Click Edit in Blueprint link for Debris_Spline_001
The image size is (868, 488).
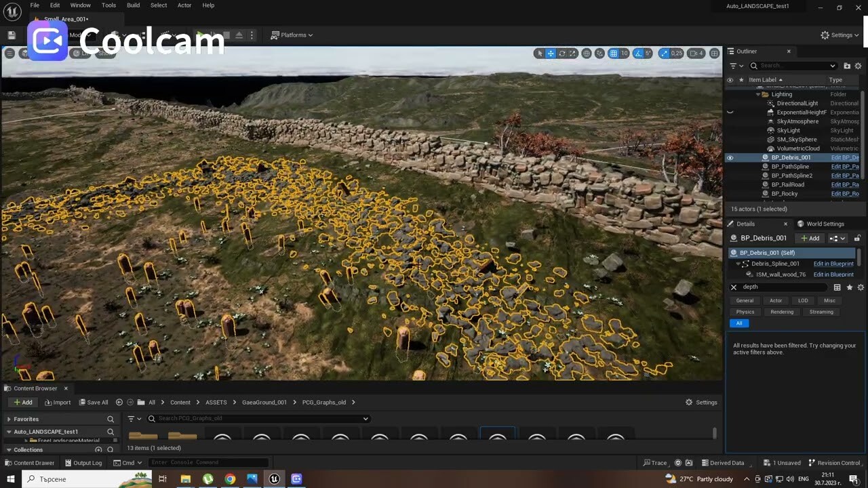click(833, 264)
